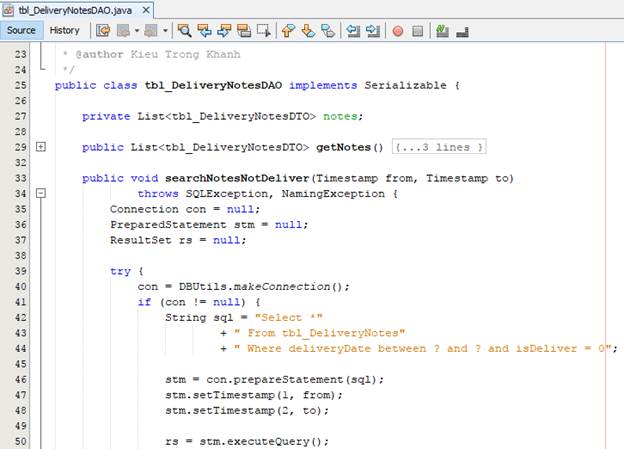Screen dimensions: 624x449
Task: Select the tbl_DeliveryNotesDAO.java file tab
Action: (x=75, y=10)
